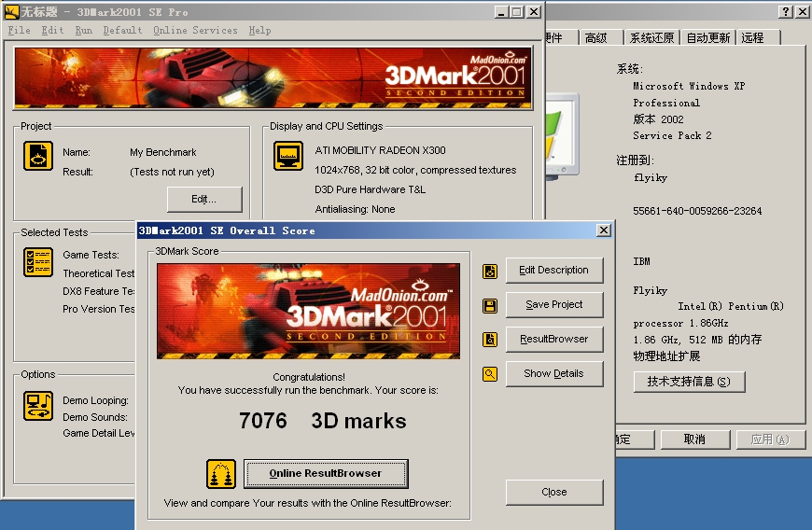Click the System Properties help question mark button

[786, 11]
